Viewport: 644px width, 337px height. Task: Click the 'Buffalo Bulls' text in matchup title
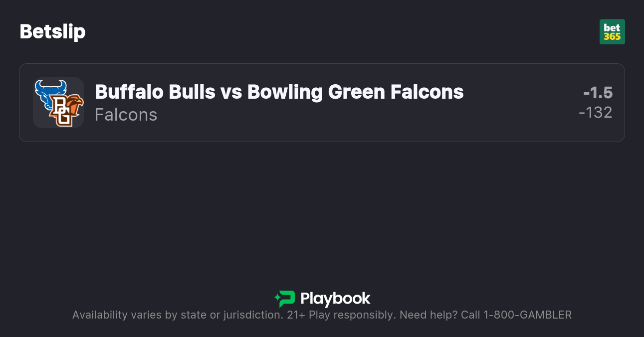[x=155, y=92]
